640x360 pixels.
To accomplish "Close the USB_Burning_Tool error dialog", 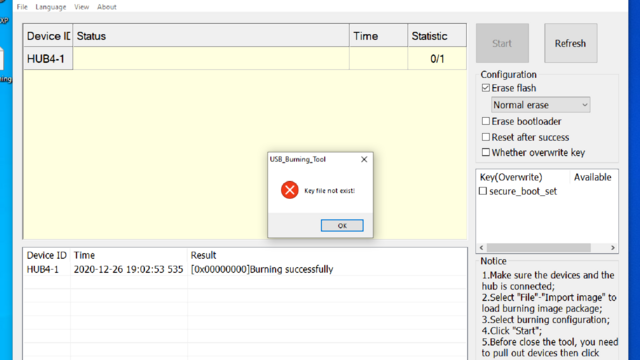I will [x=364, y=159].
